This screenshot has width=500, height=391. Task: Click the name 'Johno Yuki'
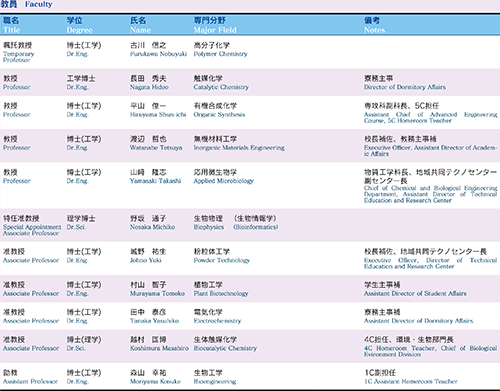tap(146, 260)
